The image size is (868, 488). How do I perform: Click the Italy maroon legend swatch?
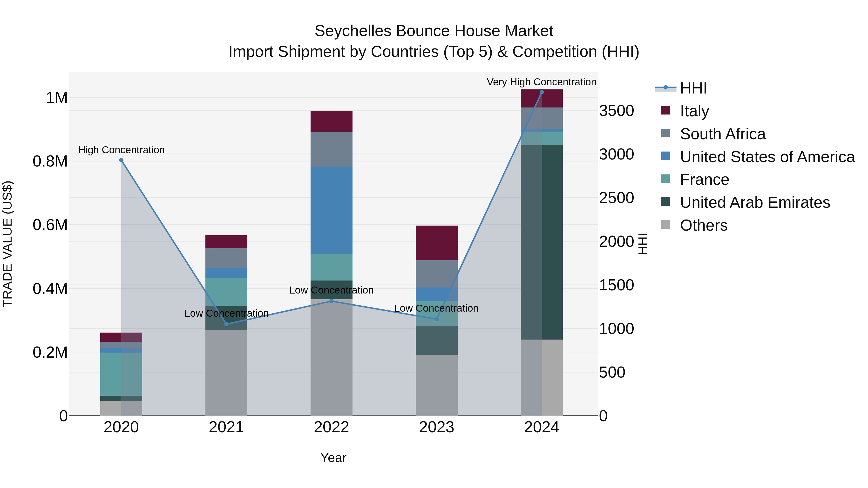[665, 110]
